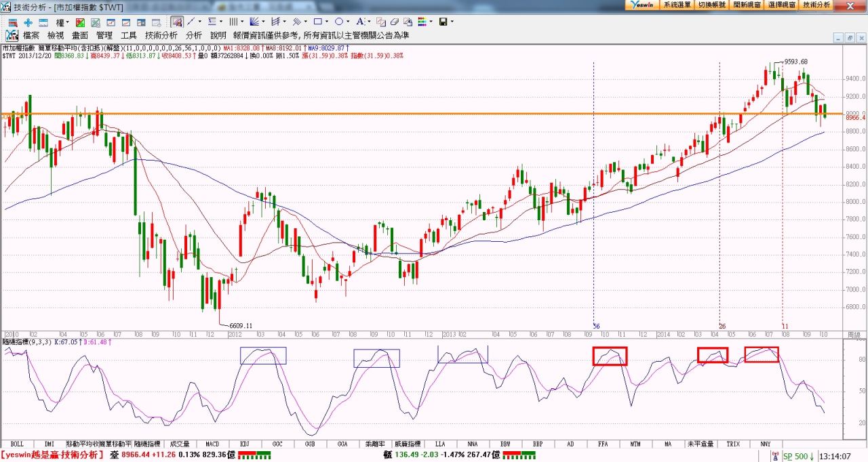Click the 系統選單 button

tap(677, 5)
